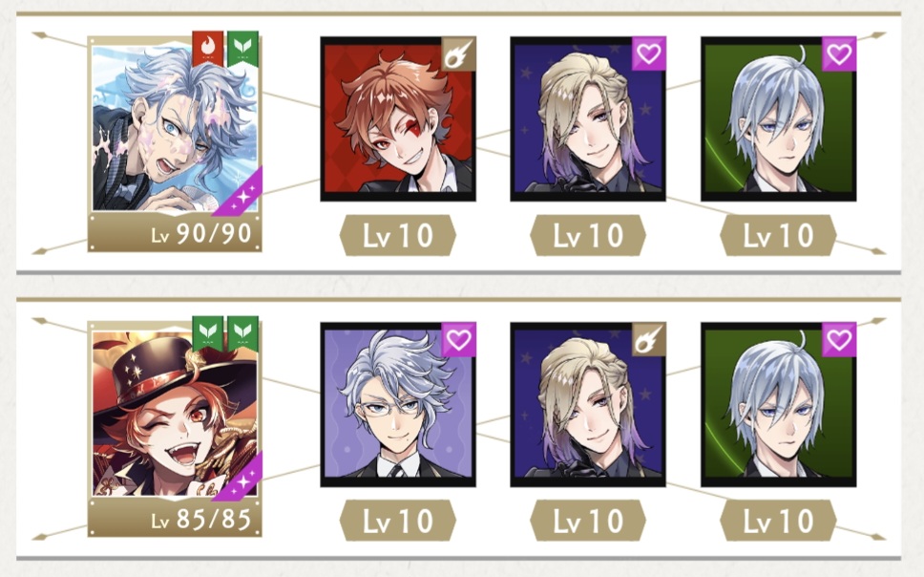Image resolution: width=924 pixels, height=577 pixels.
Task: Tap the Lv 90/90 level label
Action: (x=201, y=234)
